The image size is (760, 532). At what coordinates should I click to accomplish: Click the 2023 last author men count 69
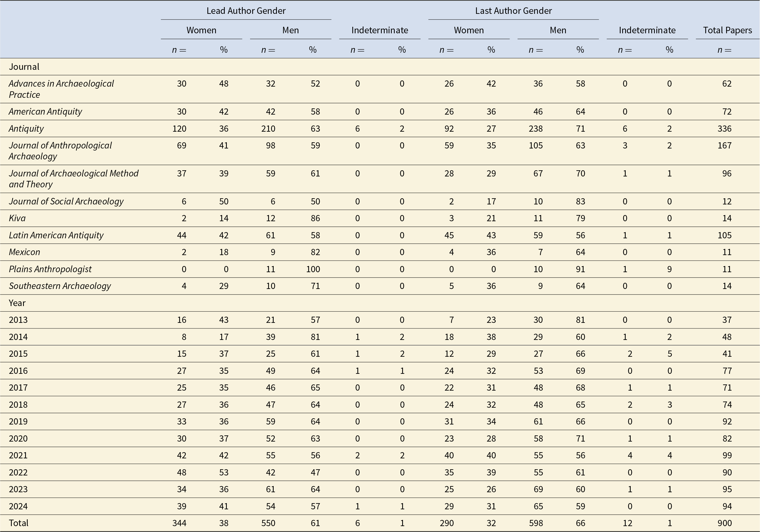pyautogui.click(x=538, y=489)
